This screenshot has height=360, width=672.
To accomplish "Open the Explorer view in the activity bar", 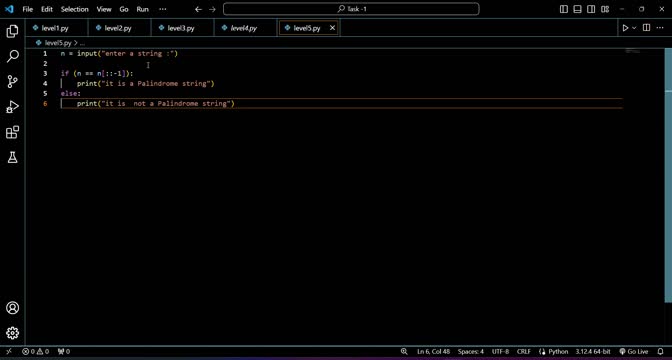I will 12,31.
